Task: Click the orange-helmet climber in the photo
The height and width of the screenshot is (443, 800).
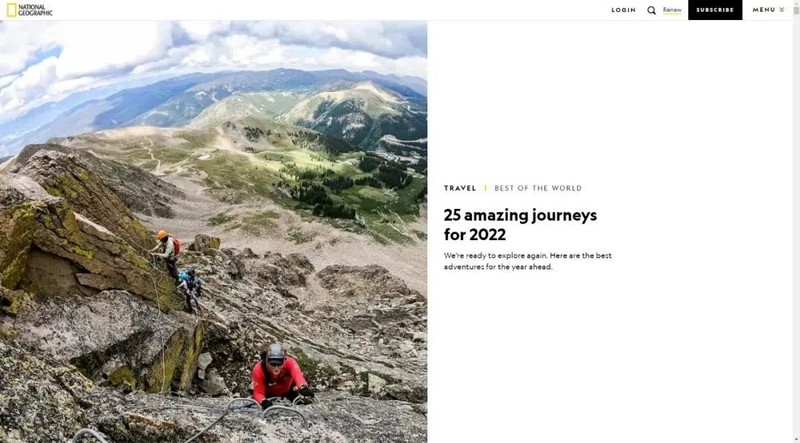Action: tap(166, 251)
